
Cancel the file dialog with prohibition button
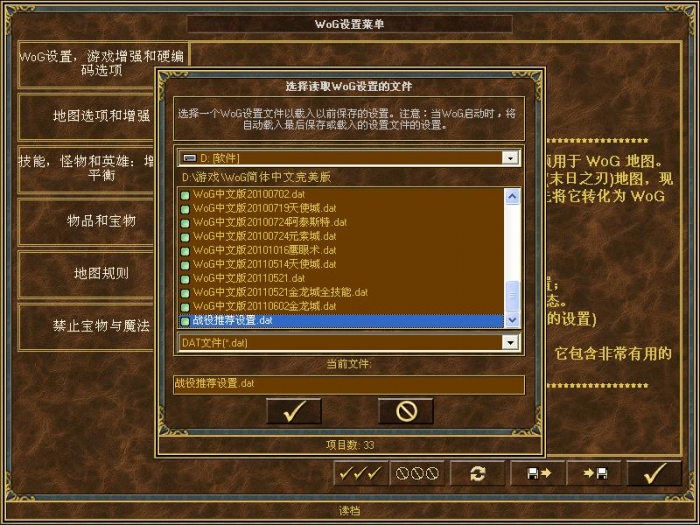pyautogui.click(x=406, y=411)
